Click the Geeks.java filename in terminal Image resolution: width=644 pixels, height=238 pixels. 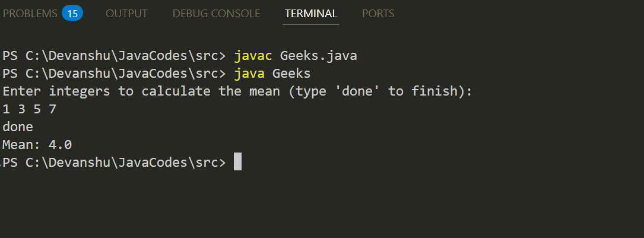(x=318, y=56)
